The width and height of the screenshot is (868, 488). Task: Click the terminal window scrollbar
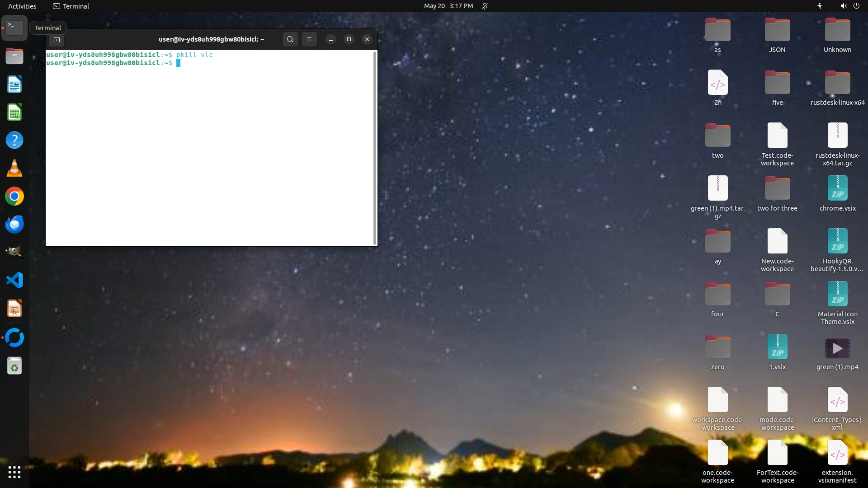click(375, 147)
